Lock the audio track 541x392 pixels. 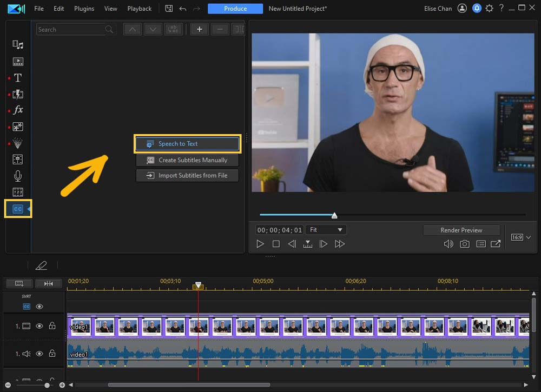point(52,354)
